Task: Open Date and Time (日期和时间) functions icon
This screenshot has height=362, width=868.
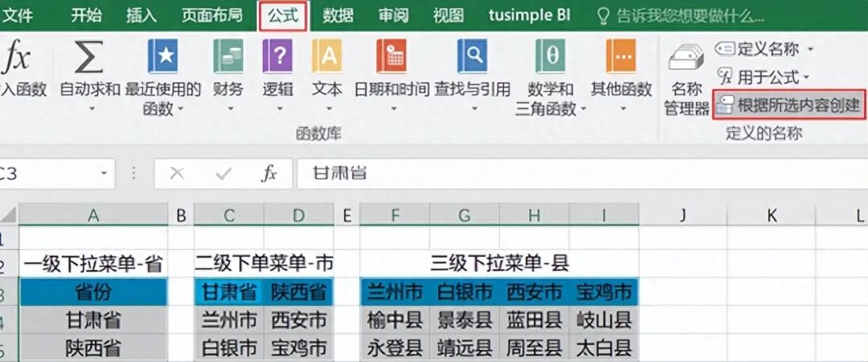Action: (x=391, y=57)
